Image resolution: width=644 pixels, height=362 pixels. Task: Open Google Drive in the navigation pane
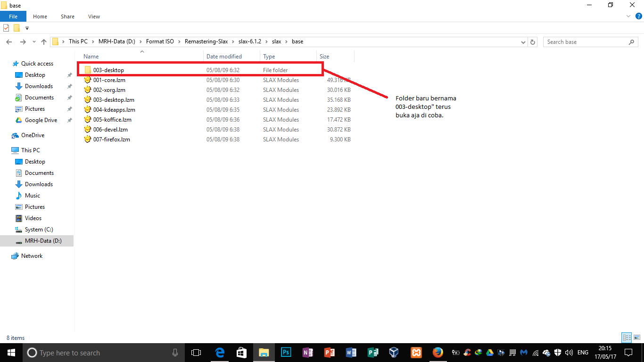click(x=41, y=120)
